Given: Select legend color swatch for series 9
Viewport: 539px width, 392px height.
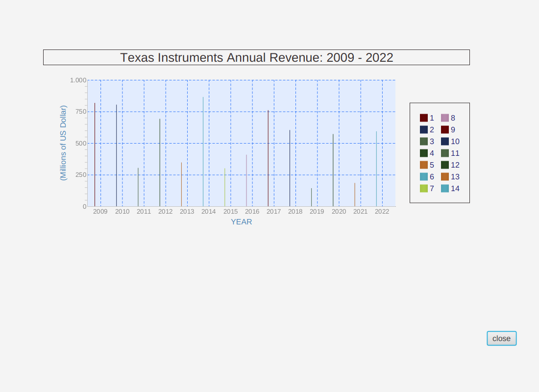Looking at the screenshot, I should click(x=445, y=130).
